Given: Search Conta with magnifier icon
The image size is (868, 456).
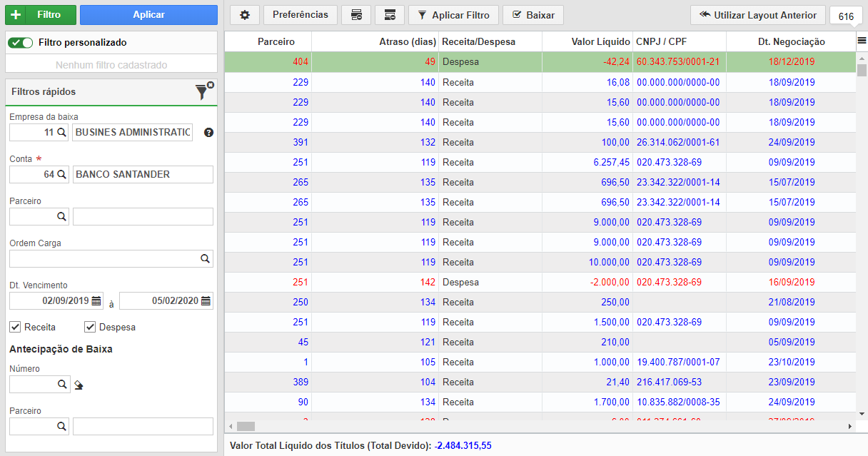Looking at the screenshot, I should (61, 174).
